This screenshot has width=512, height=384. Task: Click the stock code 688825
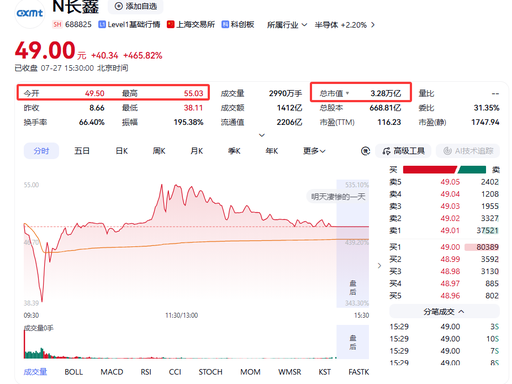pyautogui.click(x=78, y=24)
